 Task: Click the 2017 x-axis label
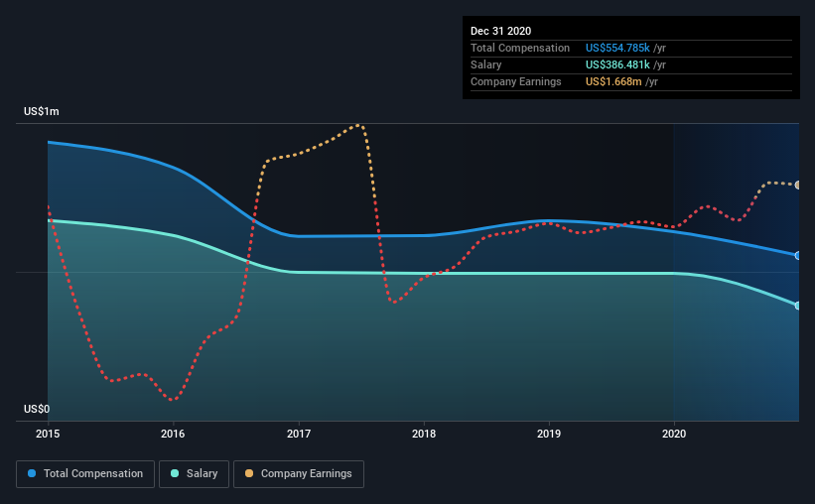coord(299,434)
